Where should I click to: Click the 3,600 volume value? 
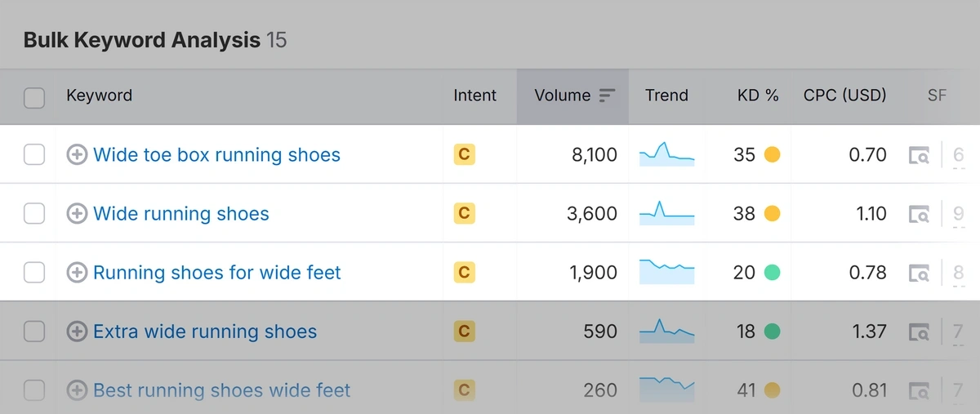click(592, 214)
